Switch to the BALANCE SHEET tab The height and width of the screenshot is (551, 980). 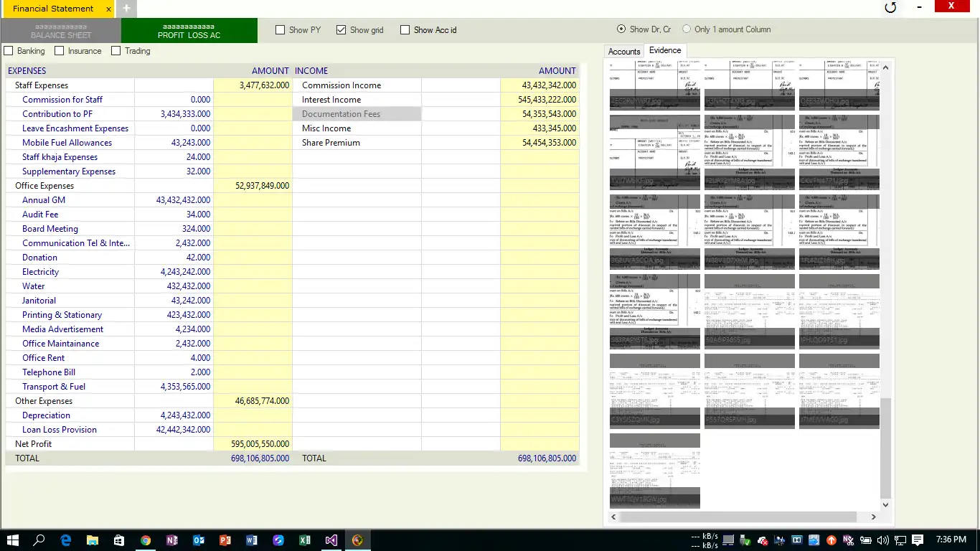coord(61,31)
